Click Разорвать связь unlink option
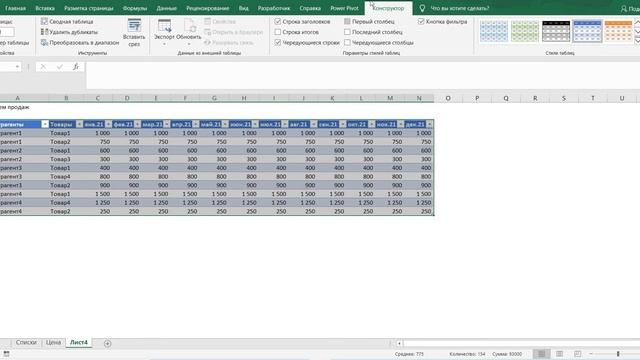Screen dimensions: 640x360 click(x=229, y=42)
